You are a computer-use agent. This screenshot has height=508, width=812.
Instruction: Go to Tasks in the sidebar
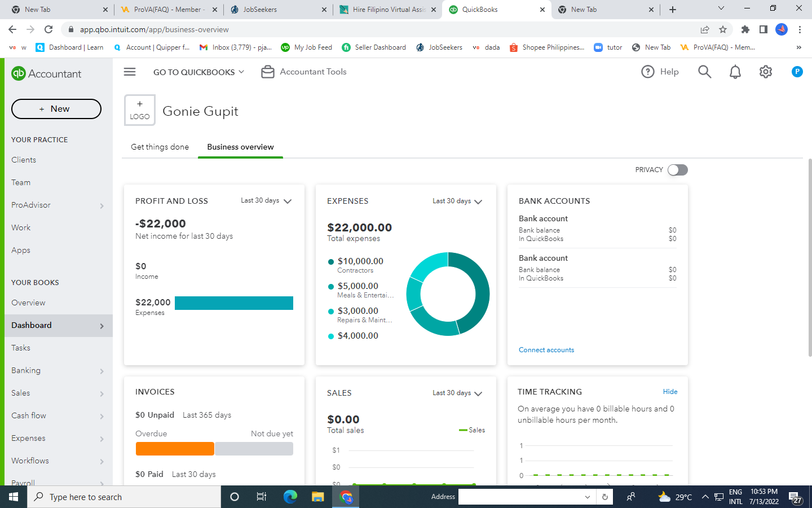(x=21, y=348)
